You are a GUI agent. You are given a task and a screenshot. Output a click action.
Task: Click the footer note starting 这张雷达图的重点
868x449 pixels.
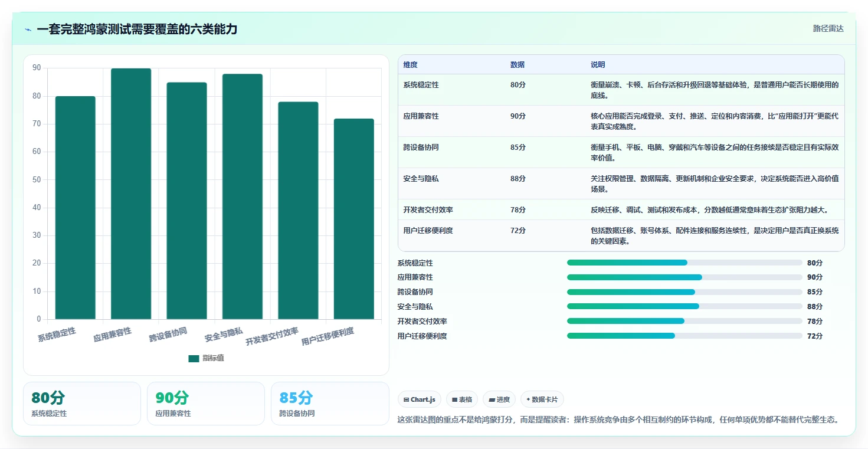pyautogui.click(x=618, y=420)
